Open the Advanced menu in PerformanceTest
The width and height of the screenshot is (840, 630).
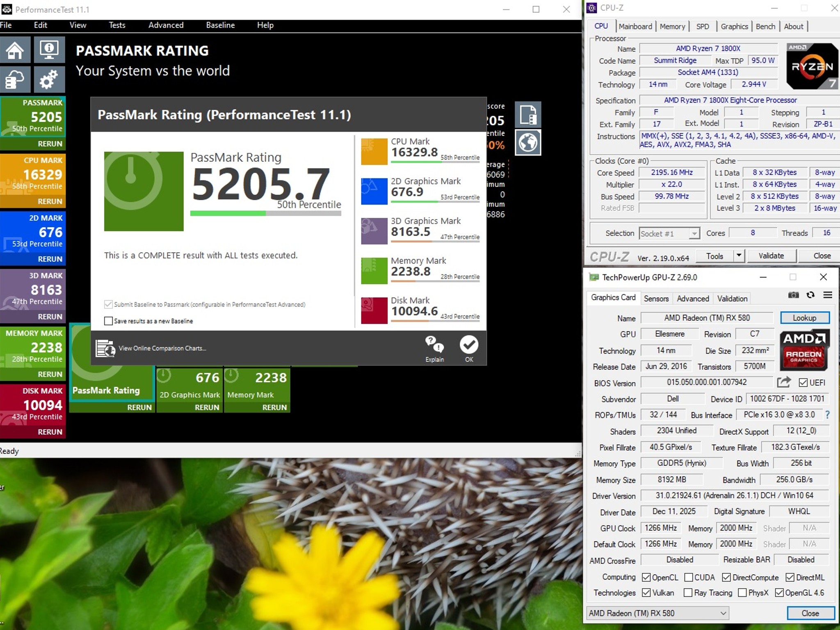(x=166, y=25)
